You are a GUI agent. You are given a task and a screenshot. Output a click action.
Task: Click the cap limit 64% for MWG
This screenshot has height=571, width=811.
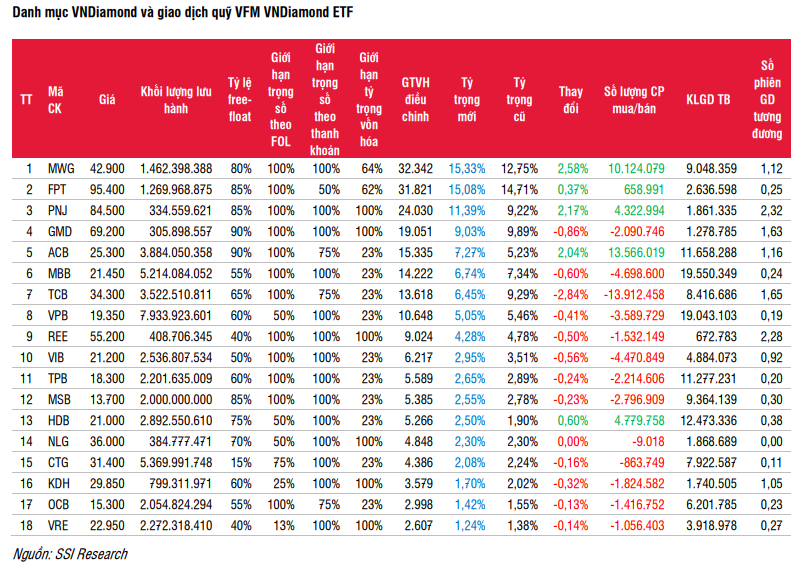pos(372,169)
